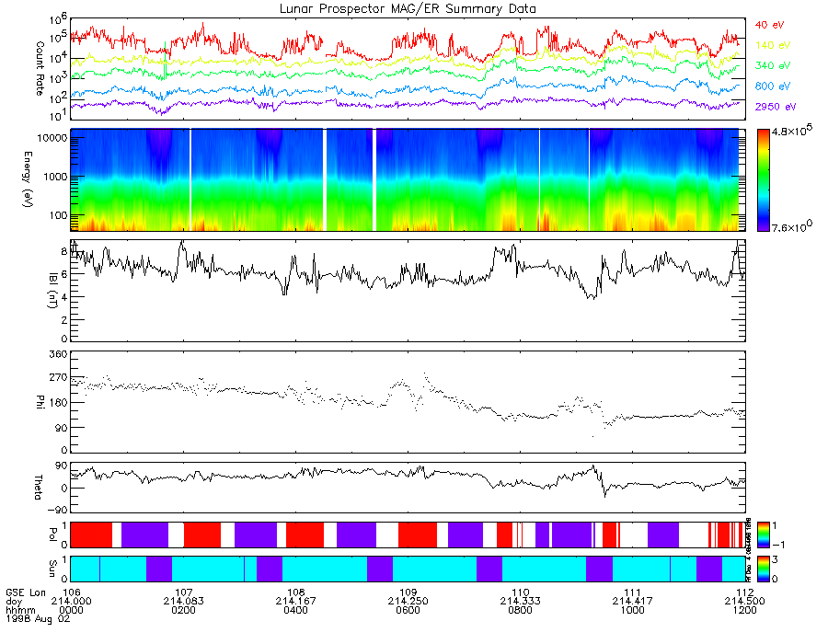Click the 'Count Rate' axis label

tap(40, 69)
